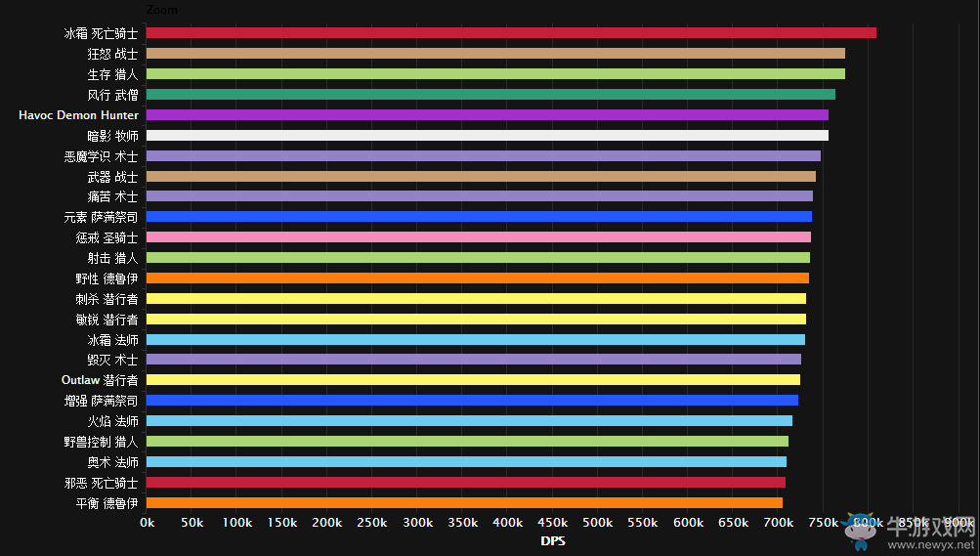Click the 野性 德鲁伊 orange bar
The image size is (980, 556).
(478, 278)
